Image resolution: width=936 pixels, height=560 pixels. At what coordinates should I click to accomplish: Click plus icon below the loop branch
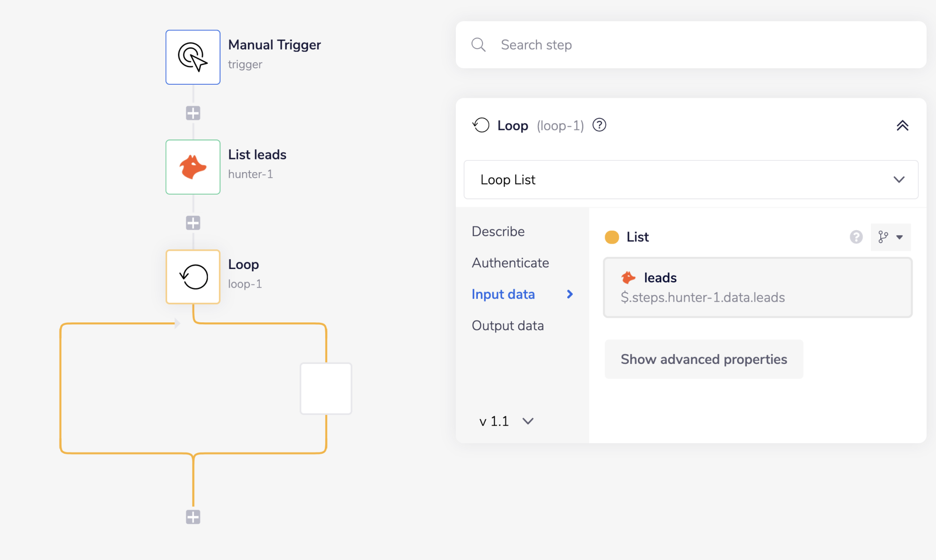(x=193, y=517)
